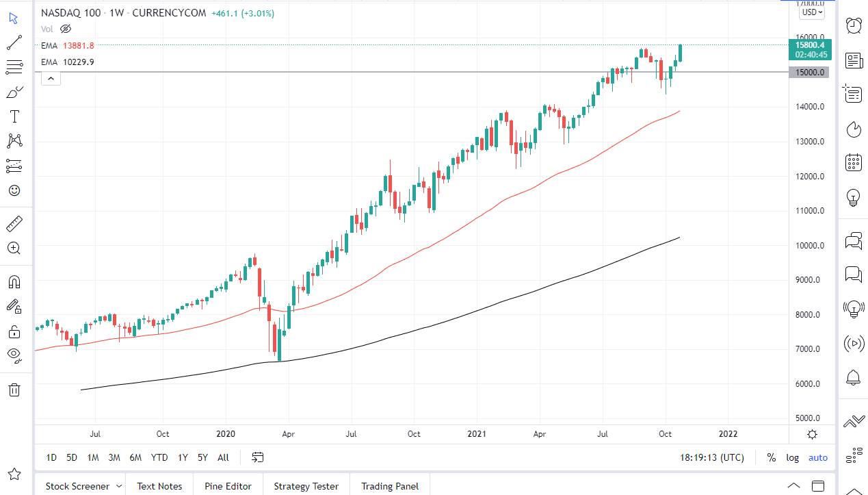The width and height of the screenshot is (868, 495).
Task: Hide all drawings with the eye toggle
Action: [x=14, y=355]
